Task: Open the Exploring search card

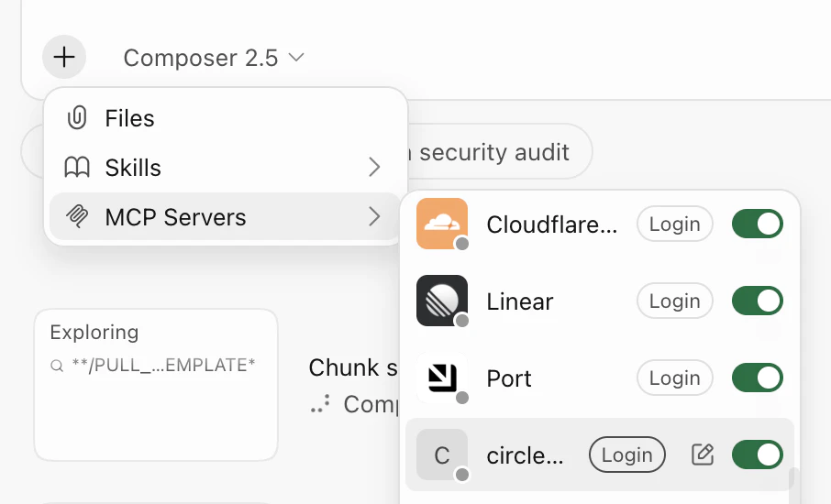Action: coord(156,385)
